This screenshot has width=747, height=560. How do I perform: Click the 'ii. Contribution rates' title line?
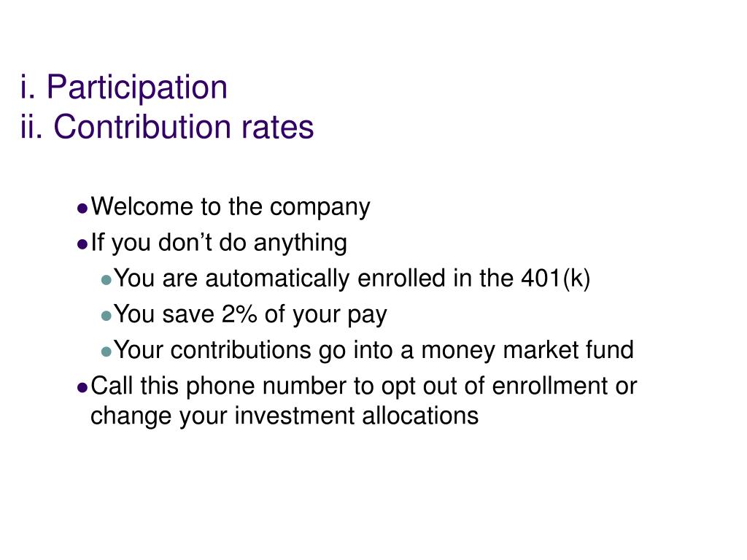(x=167, y=127)
